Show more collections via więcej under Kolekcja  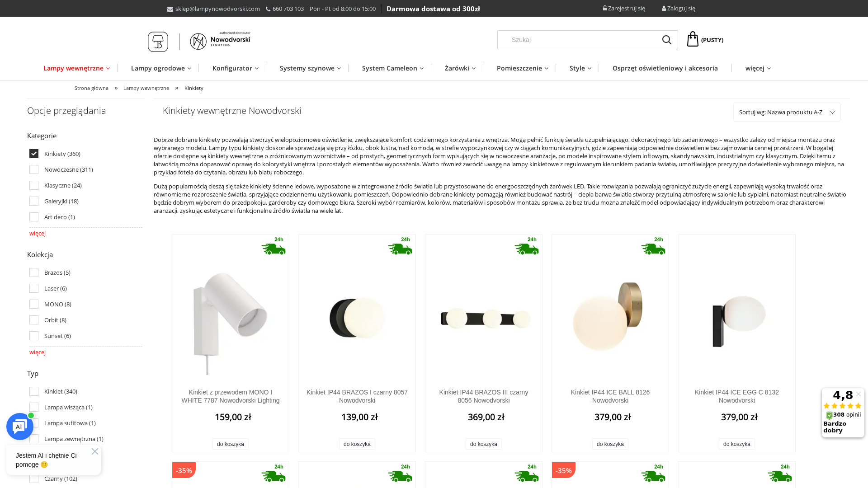click(x=38, y=352)
